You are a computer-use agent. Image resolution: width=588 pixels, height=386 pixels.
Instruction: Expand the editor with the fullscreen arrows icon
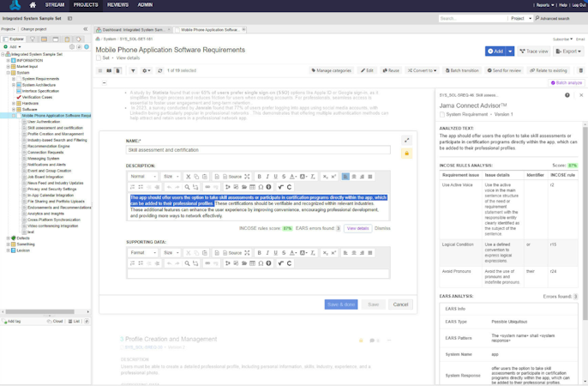tap(407, 141)
